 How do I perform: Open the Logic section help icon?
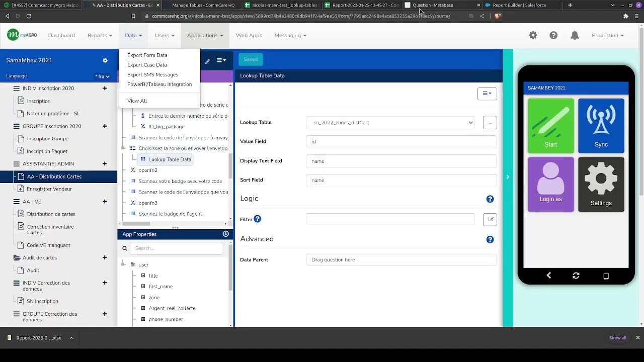click(490, 199)
